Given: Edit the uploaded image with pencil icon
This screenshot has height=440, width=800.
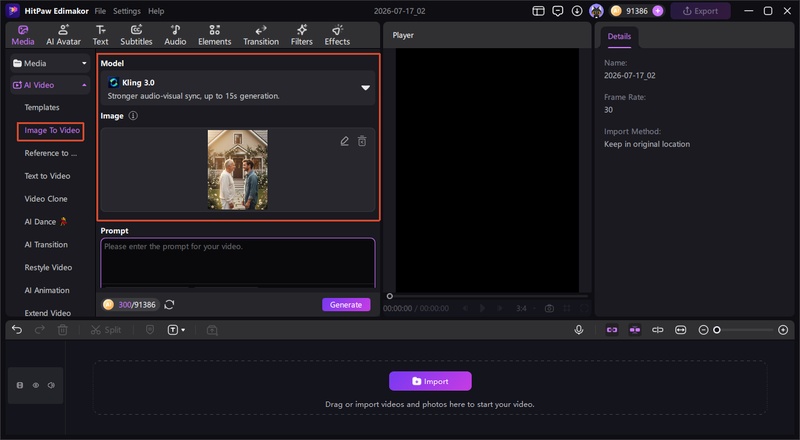Looking at the screenshot, I should coord(345,141).
